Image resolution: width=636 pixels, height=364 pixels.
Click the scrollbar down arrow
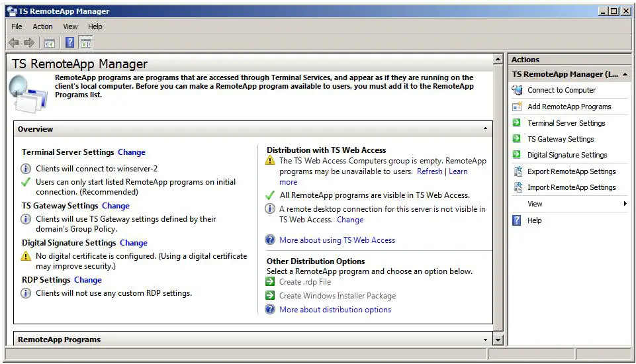click(498, 340)
